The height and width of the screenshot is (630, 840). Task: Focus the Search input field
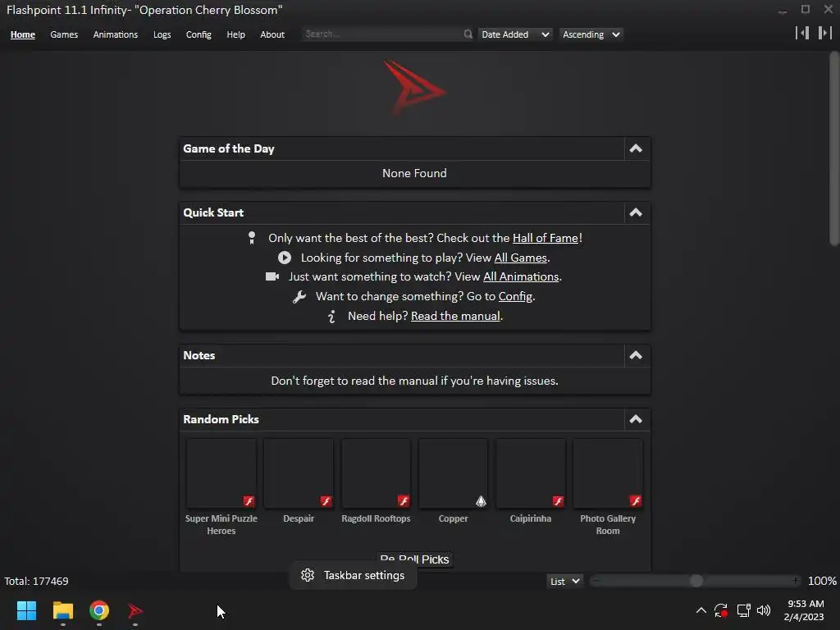pyautogui.click(x=381, y=34)
